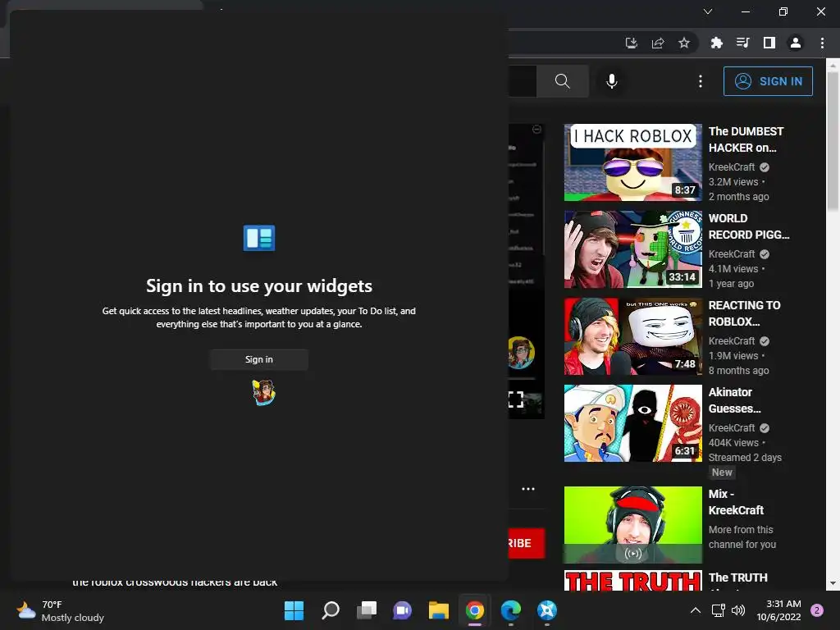The height and width of the screenshot is (630, 840).
Task: Click '2 months ago' text on first video
Action: [739, 197]
